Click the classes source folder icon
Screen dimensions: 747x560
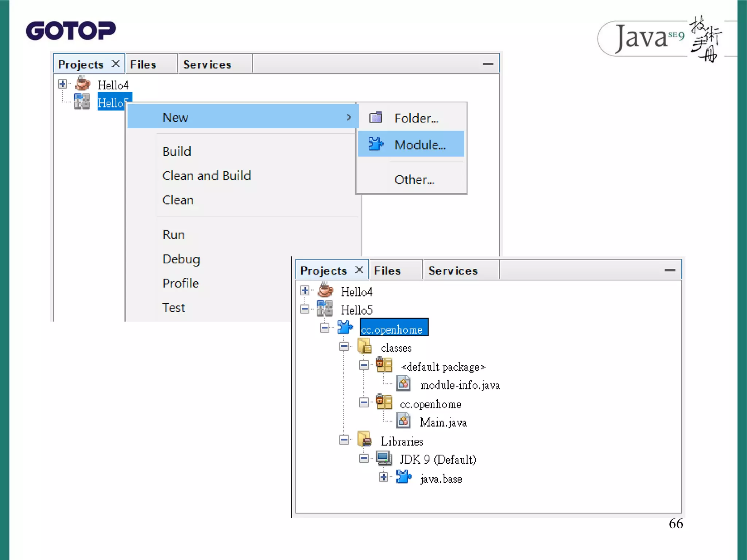click(x=364, y=346)
